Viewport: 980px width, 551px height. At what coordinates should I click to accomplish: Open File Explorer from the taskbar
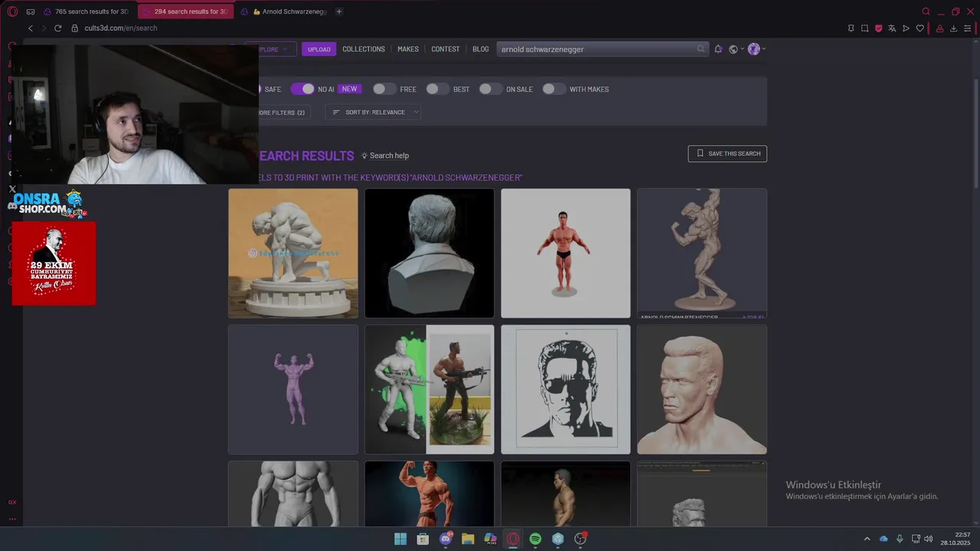coord(468,539)
